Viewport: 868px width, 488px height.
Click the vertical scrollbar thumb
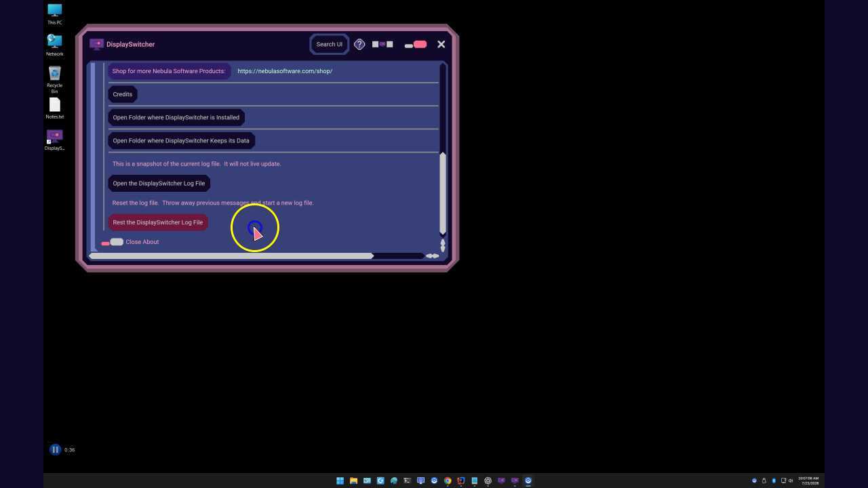[x=443, y=192]
